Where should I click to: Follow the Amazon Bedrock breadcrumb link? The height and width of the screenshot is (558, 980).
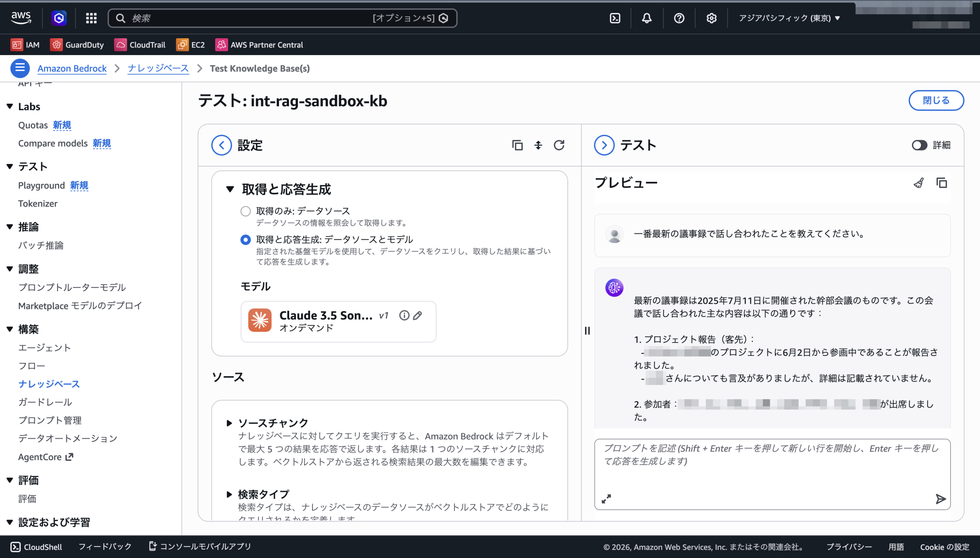pyautogui.click(x=72, y=68)
